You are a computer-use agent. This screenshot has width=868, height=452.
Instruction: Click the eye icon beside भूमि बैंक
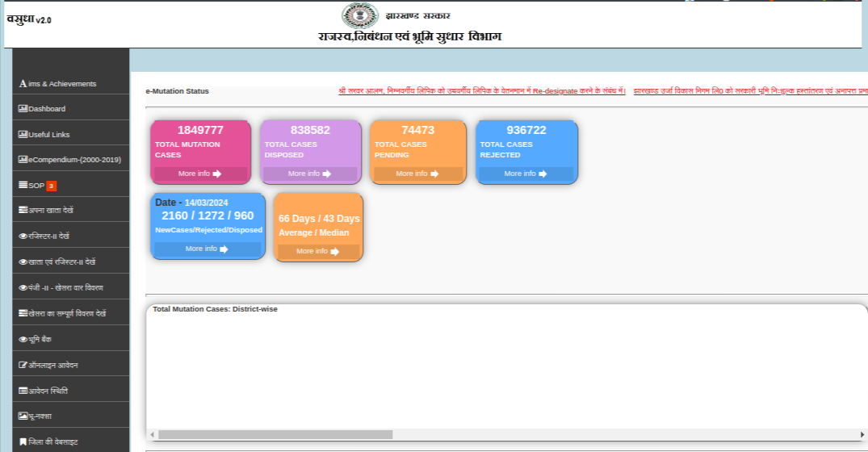click(23, 339)
